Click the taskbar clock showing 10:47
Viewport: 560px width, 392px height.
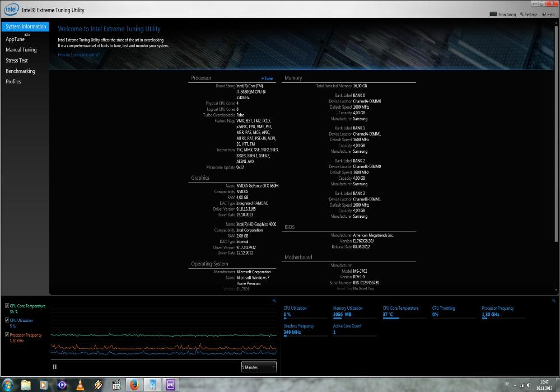[544, 385]
